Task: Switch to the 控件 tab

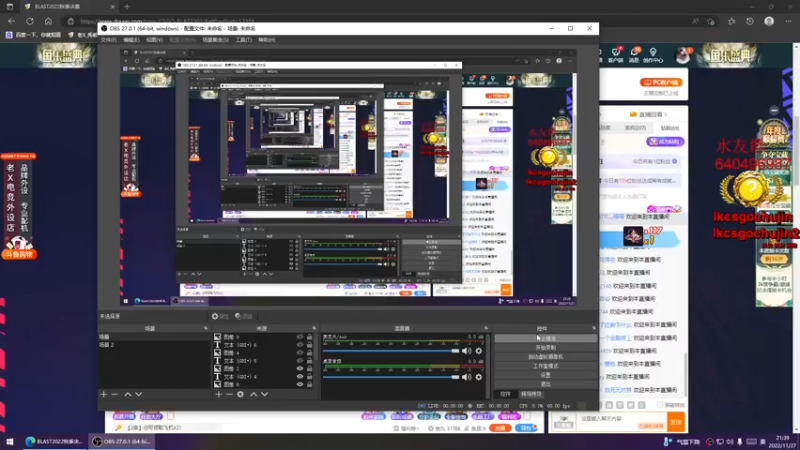Action: coord(505,394)
